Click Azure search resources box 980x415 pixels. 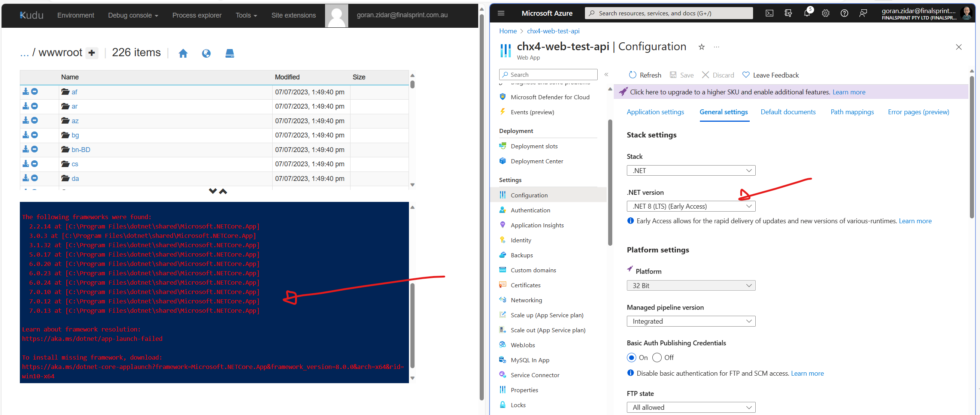point(668,13)
